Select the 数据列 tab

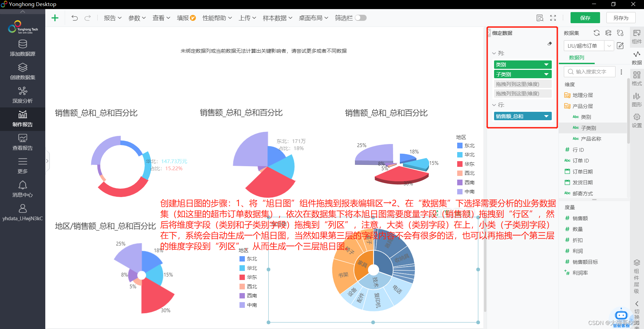click(577, 58)
